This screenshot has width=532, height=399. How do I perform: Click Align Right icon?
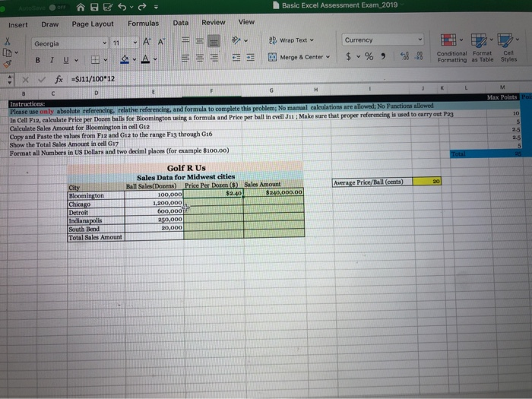click(214, 58)
